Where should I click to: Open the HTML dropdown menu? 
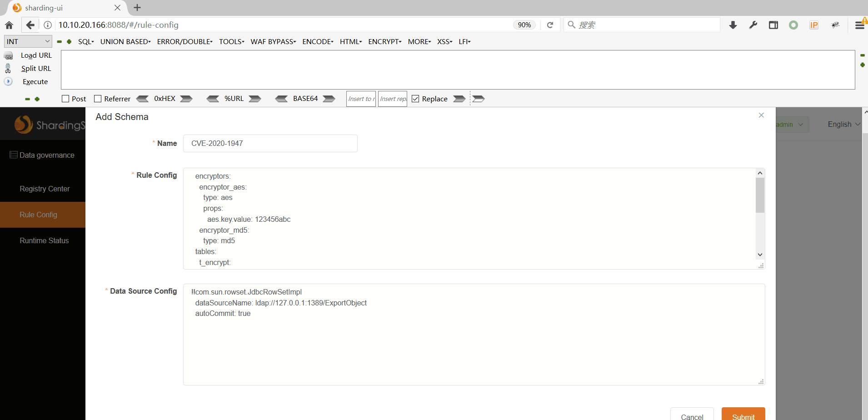coord(351,41)
